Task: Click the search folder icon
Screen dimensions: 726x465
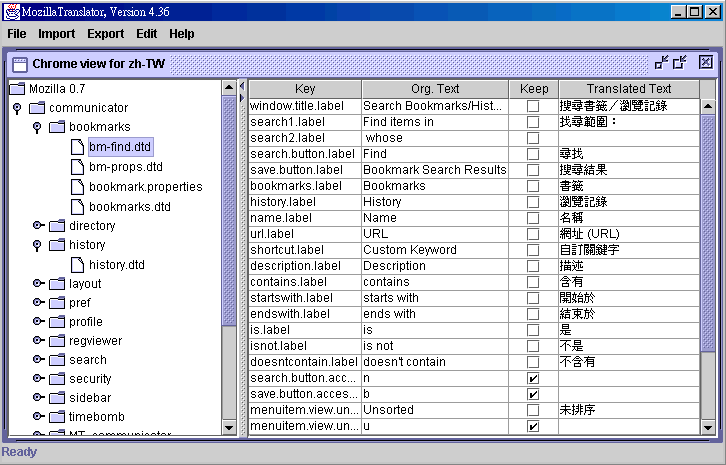Action: [57, 360]
